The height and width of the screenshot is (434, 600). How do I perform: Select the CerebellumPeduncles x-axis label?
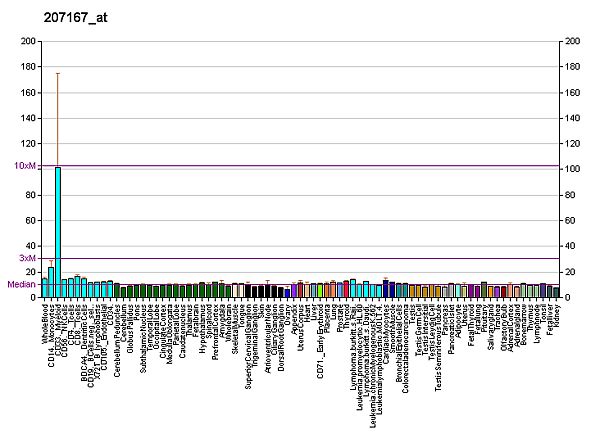point(116,334)
